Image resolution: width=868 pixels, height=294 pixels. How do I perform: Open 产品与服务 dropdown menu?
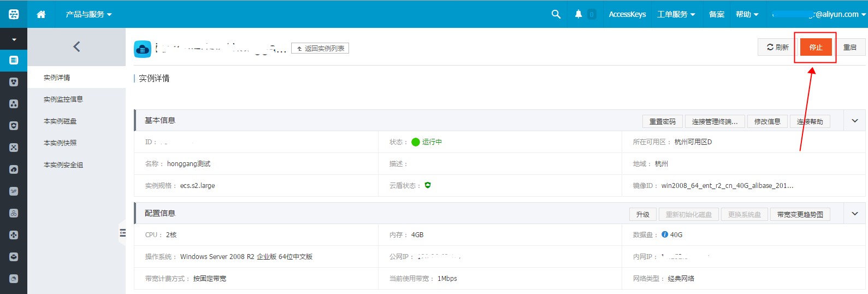(88, 14)
